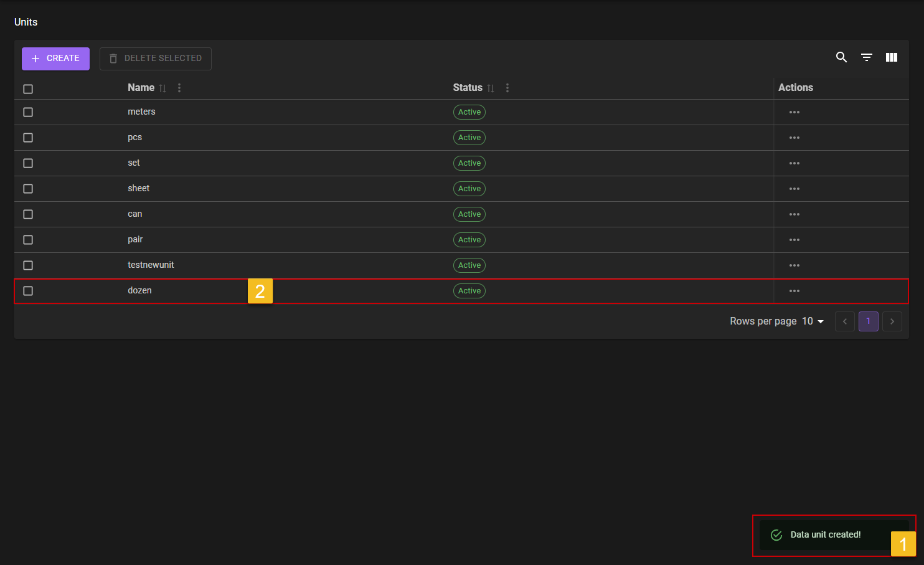
Task: Expand the Rows per page dropdown
Action: 813,321
